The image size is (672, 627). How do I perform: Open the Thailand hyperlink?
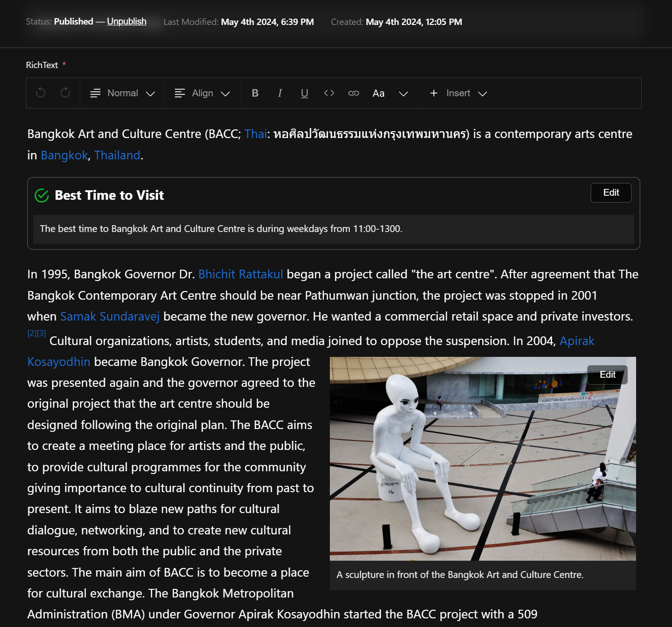117,155
